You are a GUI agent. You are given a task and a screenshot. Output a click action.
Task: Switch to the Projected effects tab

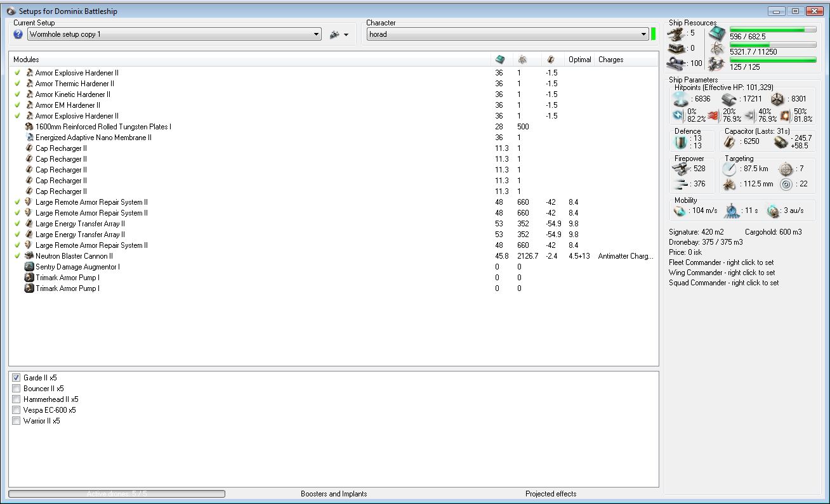(x=551, y=494)
